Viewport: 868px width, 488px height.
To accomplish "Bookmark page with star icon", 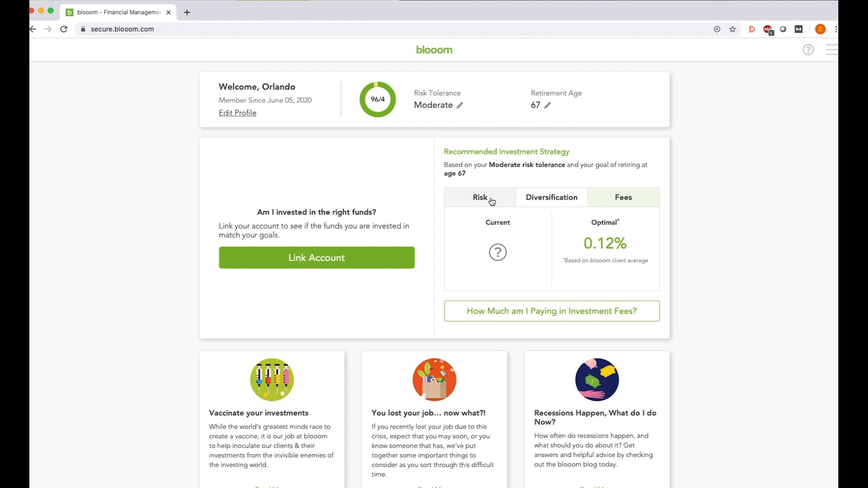I will coord(732,29).
